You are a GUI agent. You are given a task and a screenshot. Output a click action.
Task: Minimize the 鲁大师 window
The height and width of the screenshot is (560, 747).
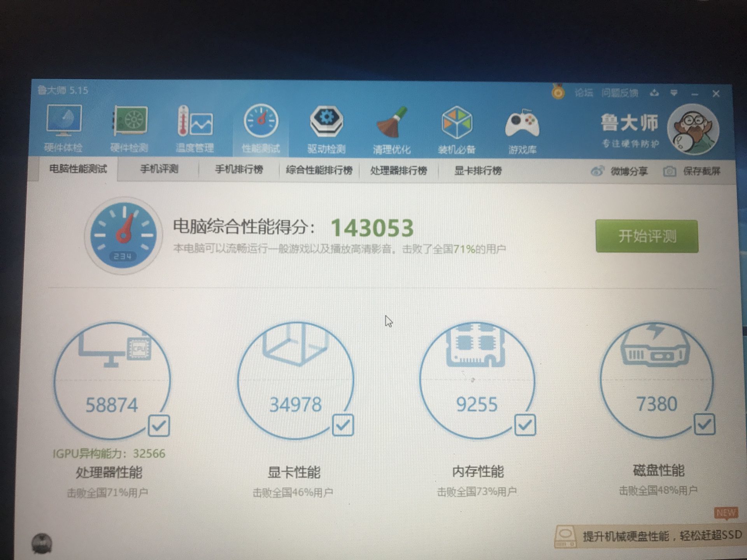[695, 94]
